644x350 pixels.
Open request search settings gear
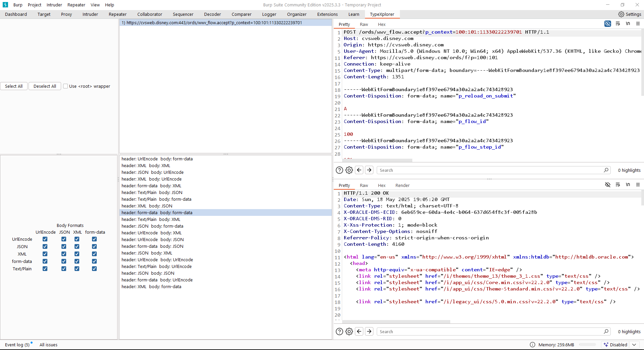pos(349,170)
